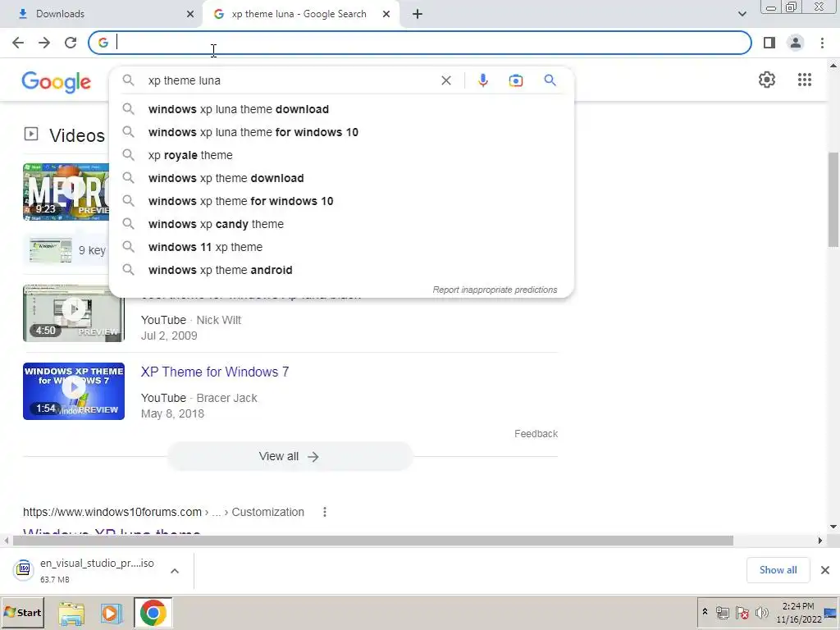840x630 pixels.
Task: Launch Windows Media Player from taskbar
Action: (x=112, y=613)
